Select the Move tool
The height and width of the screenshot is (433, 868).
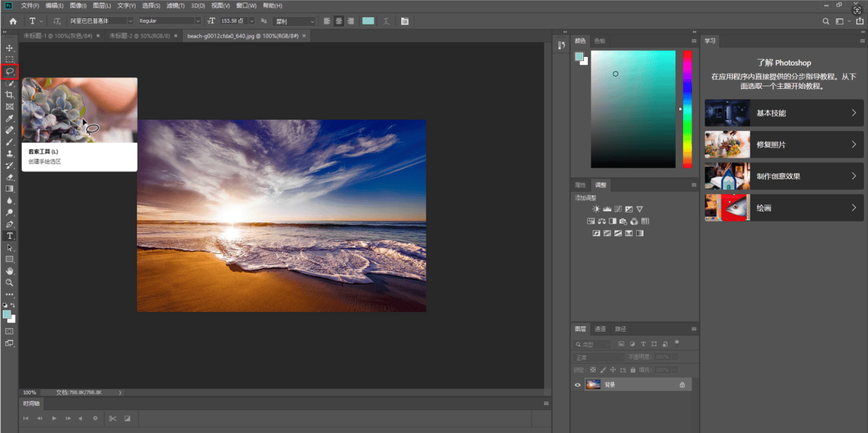(10, 48)
